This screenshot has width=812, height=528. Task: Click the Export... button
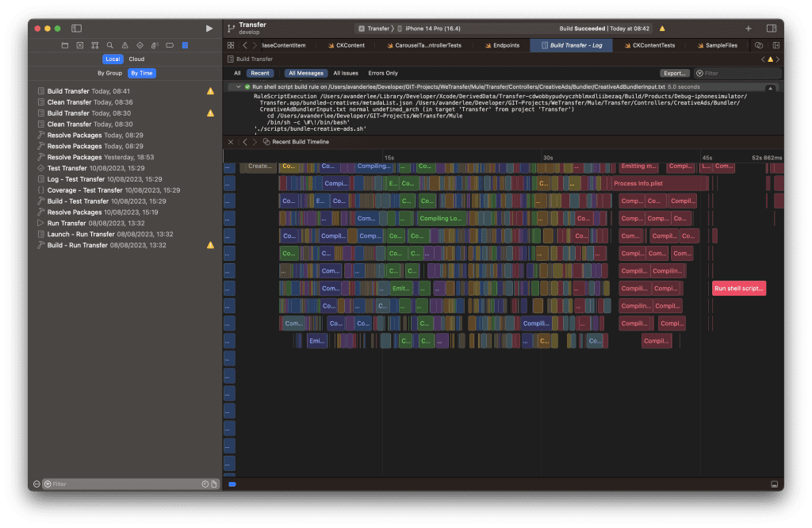point(673,72)
